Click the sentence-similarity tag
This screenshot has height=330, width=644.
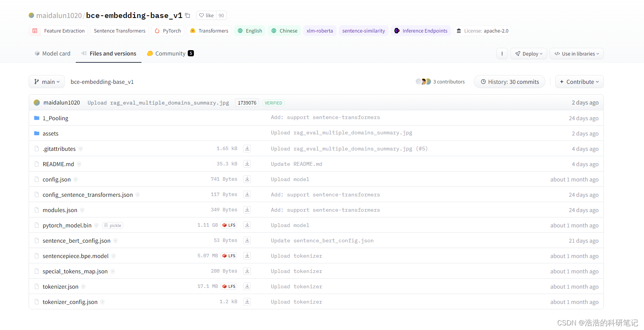364,31
